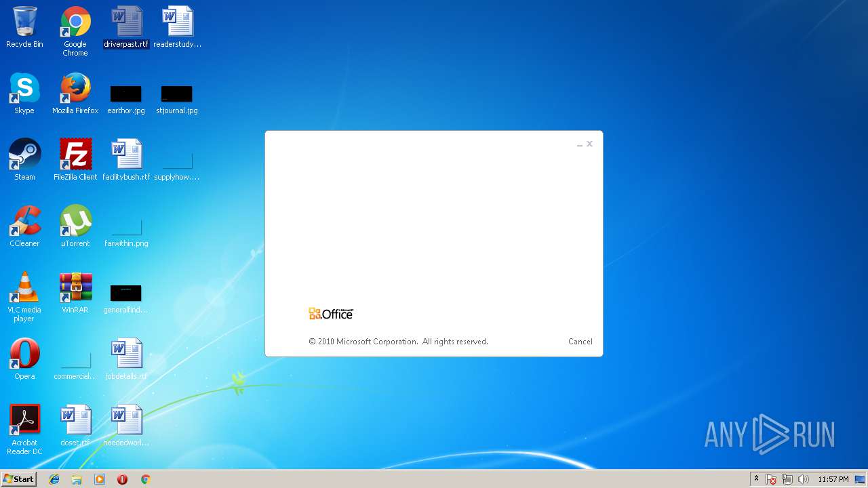Select doset.rtf document icon
Viewport: 868px width, 488px height.
coord(75,426)
